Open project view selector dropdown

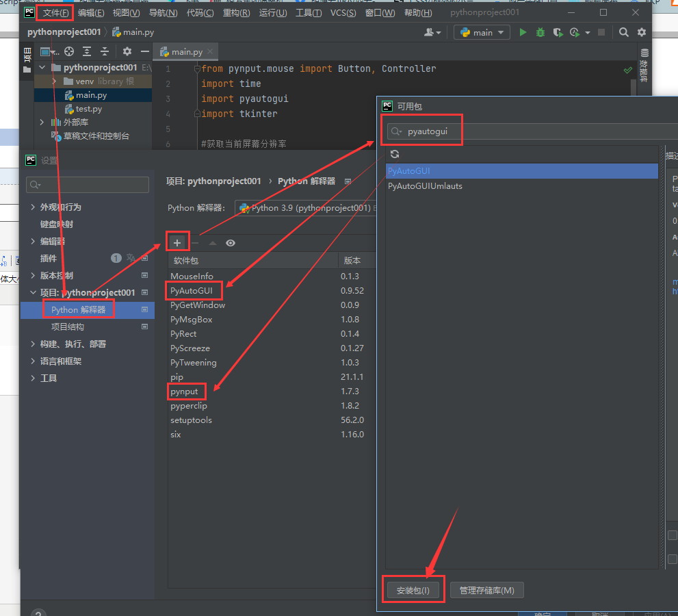pos(49,52)
